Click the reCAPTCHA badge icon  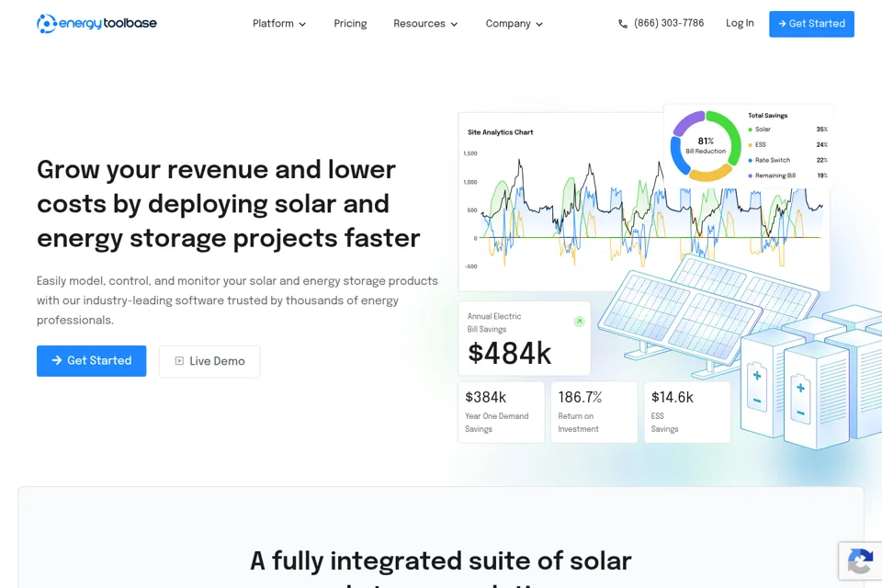click(860, 561)
